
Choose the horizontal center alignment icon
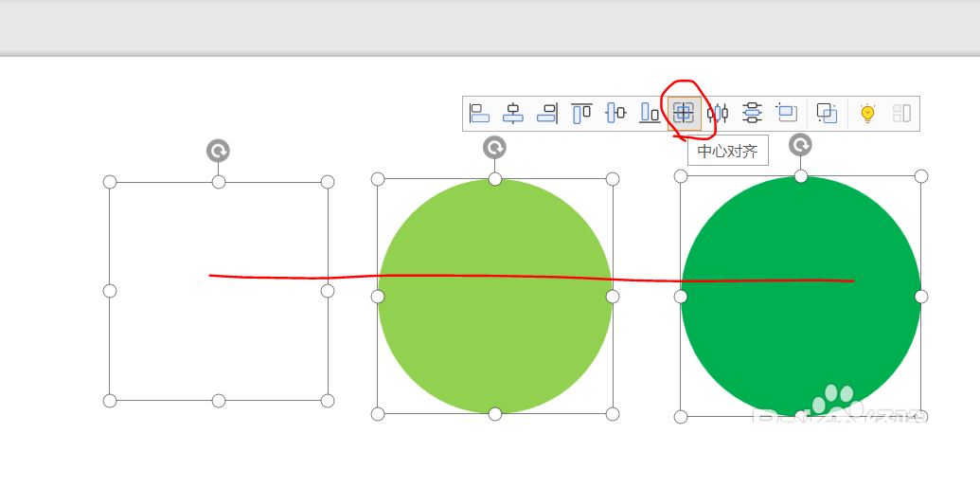tap(513, 114)
